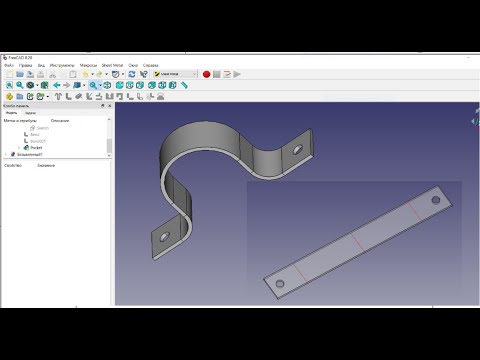Go forward with the right arrow icon
This screenshot has width=480, height=360.
click(x=67, y=85)
